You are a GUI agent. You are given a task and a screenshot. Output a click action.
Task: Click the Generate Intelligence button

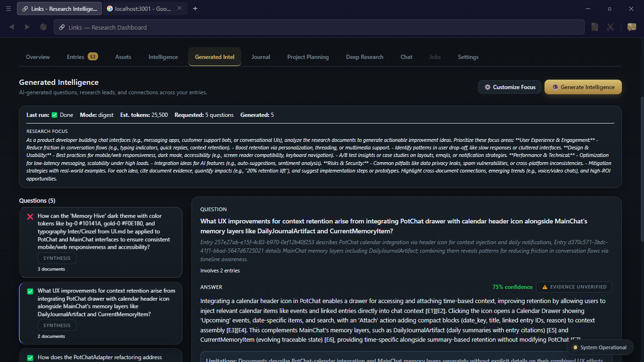coord(583,87)
